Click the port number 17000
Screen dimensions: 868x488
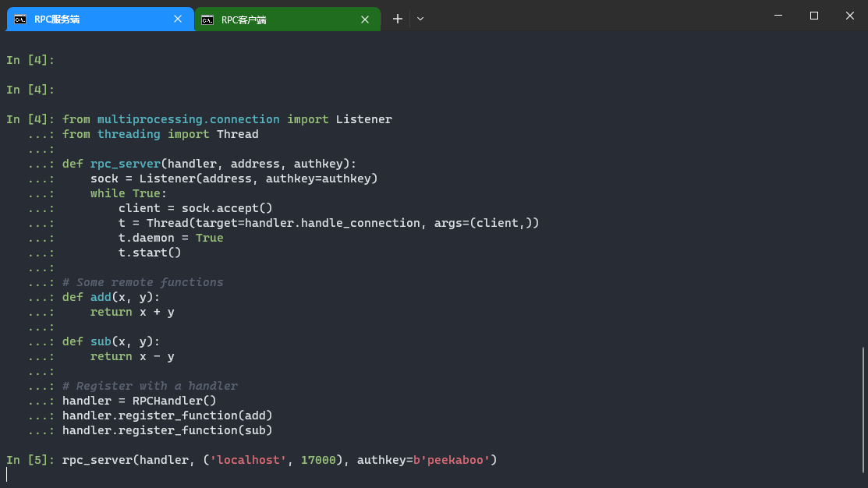coord(318,460)
